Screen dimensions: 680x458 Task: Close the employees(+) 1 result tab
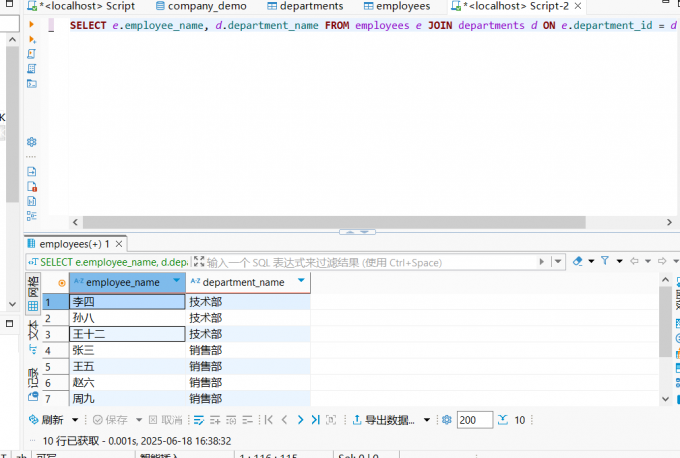pos(119,244)
